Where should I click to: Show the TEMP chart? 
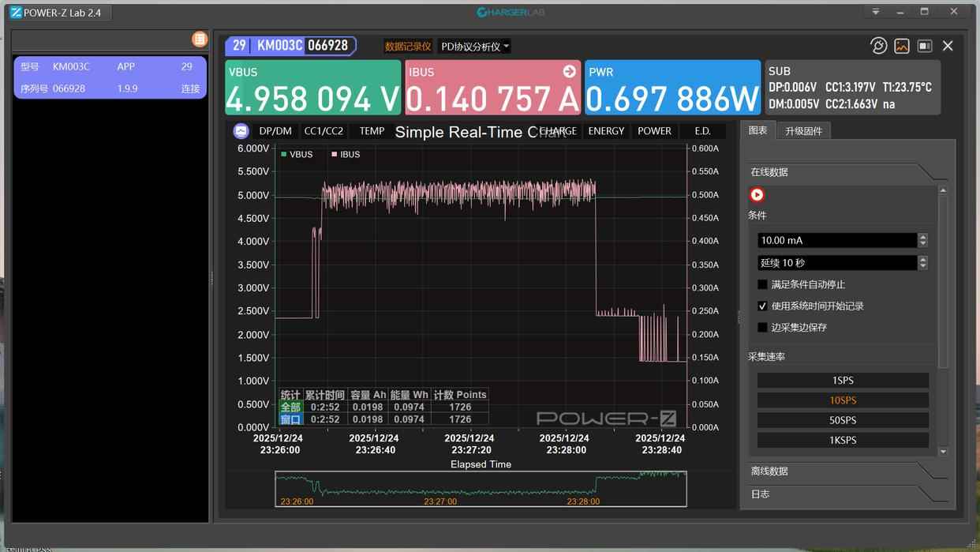pos(372,131)
